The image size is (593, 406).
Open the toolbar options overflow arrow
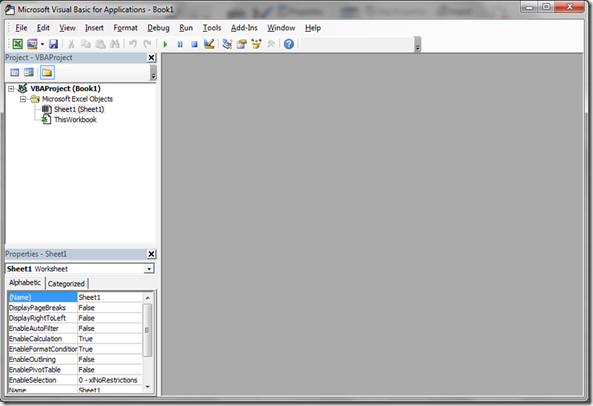[x=418, y=44]
